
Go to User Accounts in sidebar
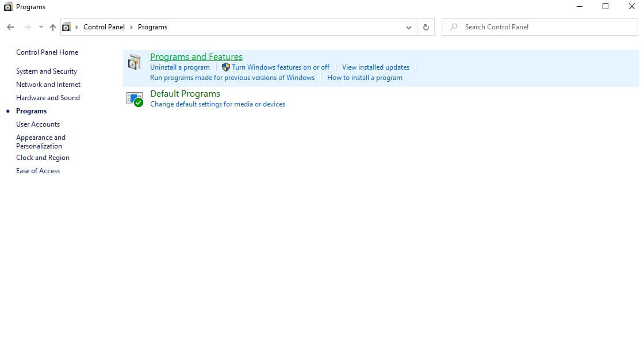(38, 124)
